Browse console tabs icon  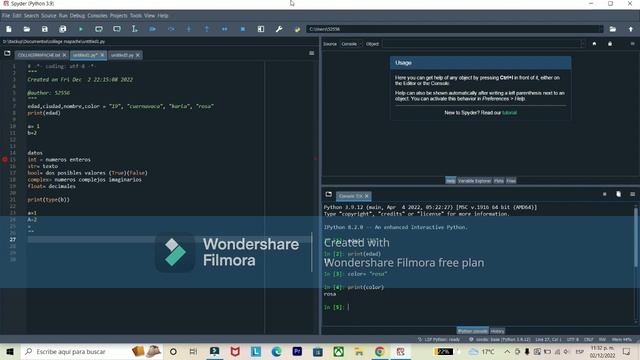[x=329, y=195]
